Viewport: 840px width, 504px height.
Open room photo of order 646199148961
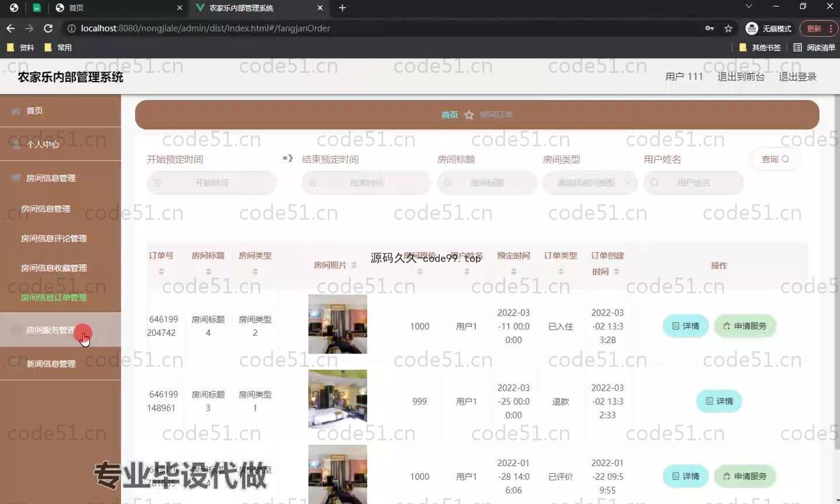coord(338,400)
